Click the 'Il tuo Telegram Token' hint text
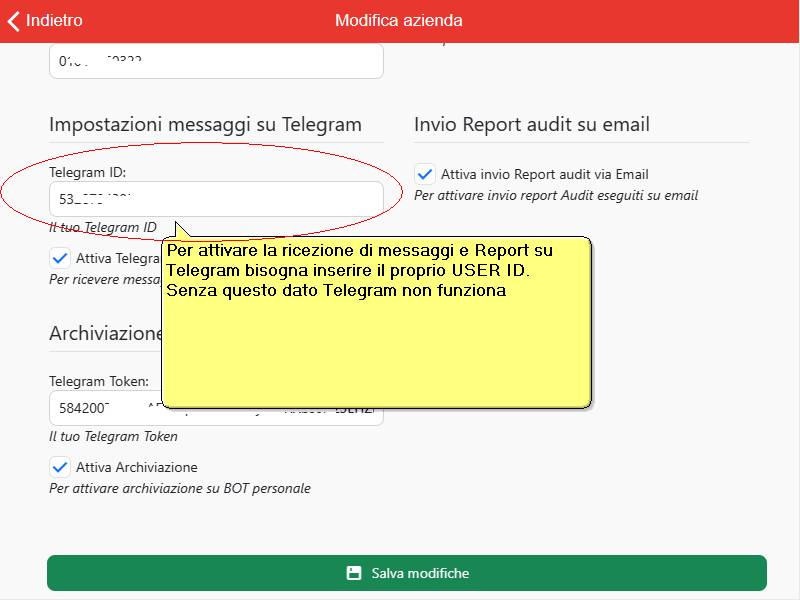The height and width of the screenshot is (600, 800). [x=113, y=437]
